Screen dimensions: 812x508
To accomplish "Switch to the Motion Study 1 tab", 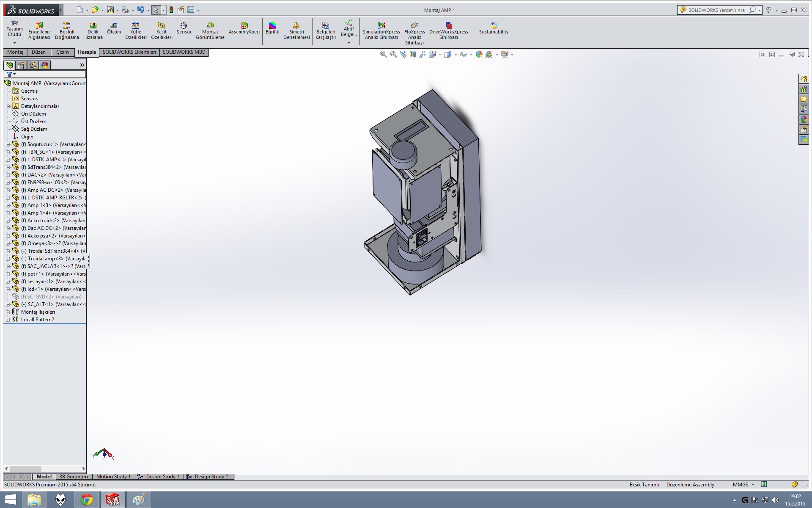I will 113,477.
